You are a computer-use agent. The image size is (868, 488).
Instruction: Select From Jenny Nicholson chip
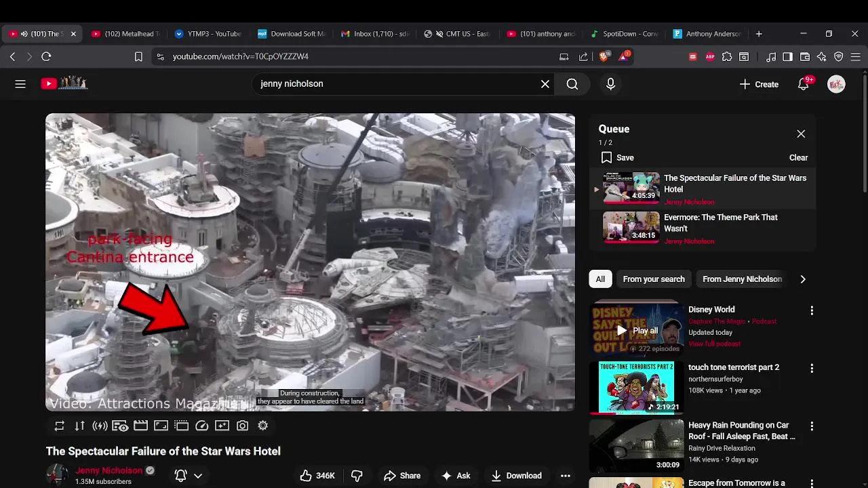pos(742,279)
